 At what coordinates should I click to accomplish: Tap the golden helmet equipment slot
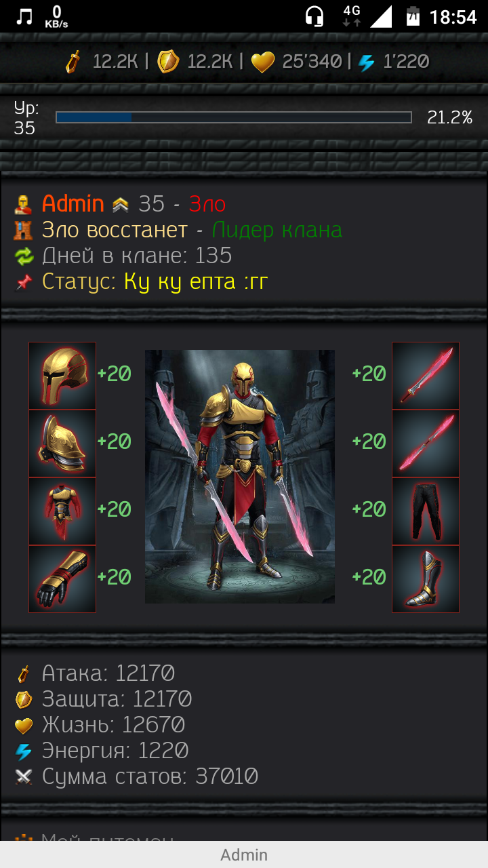(x=62, y=376)
